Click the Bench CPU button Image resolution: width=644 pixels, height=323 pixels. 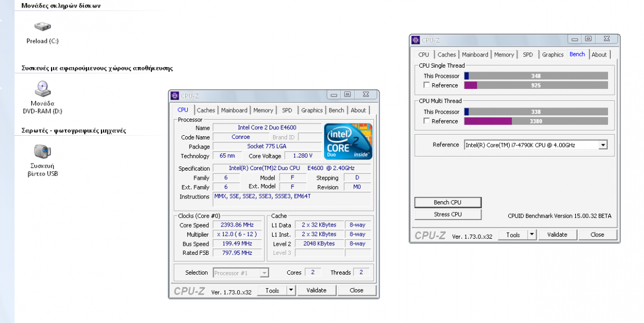[448, 202]
